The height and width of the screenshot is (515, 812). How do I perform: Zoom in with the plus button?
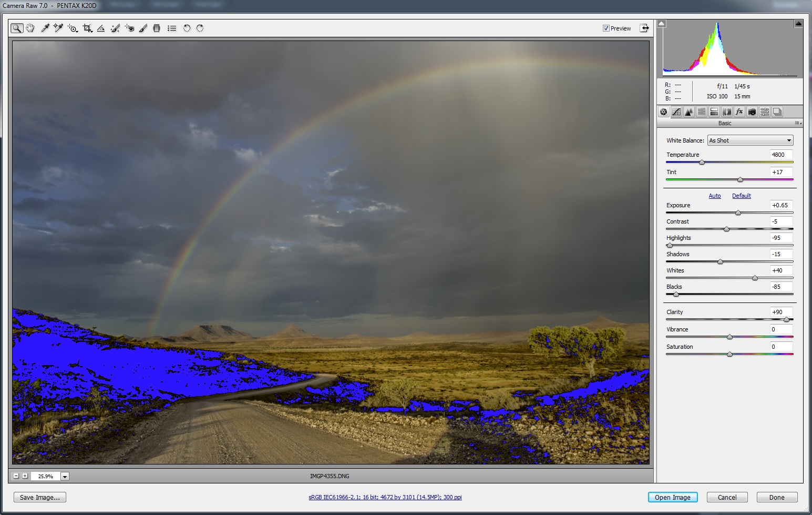pos(25,476)
